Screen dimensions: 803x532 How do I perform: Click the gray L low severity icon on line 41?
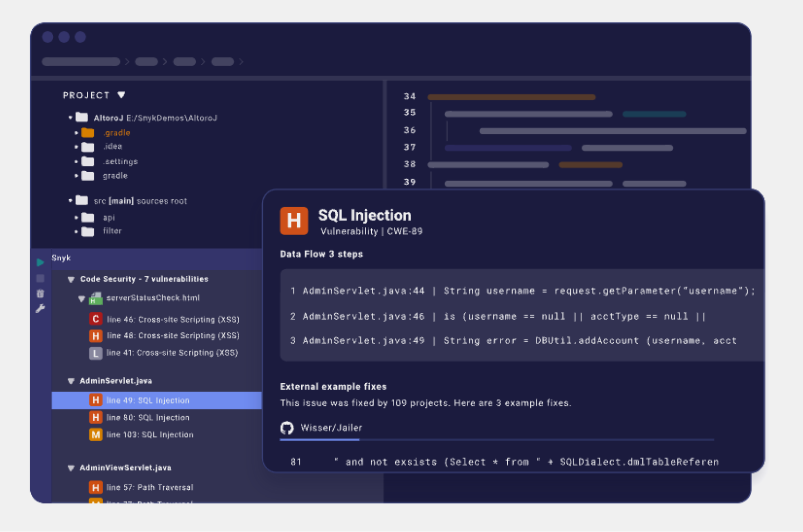coord(95,353)
